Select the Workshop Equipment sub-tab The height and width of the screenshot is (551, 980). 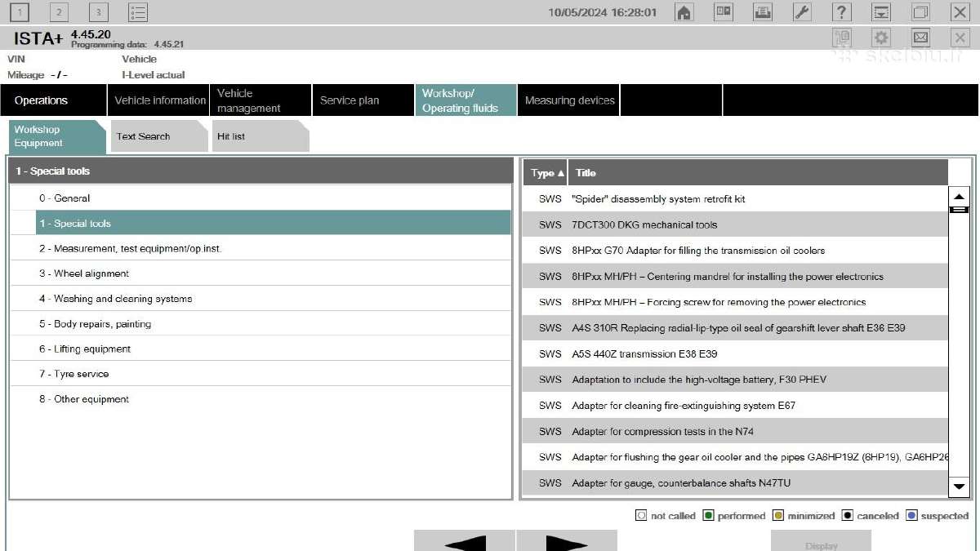click(57, 136)
